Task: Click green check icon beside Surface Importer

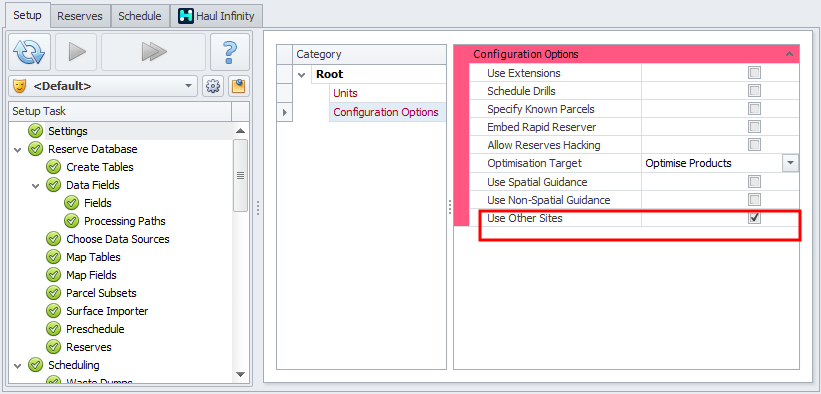Action: coord(53,311)
